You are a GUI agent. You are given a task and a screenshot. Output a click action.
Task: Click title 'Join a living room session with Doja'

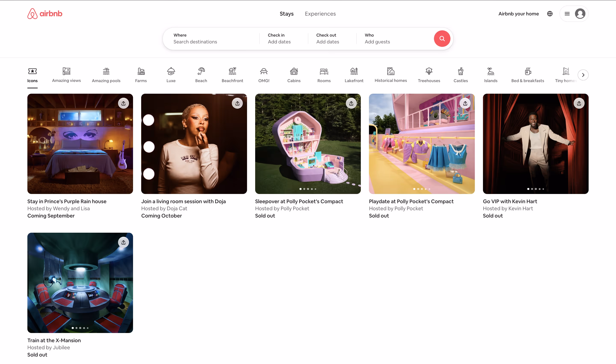[183, 201]
